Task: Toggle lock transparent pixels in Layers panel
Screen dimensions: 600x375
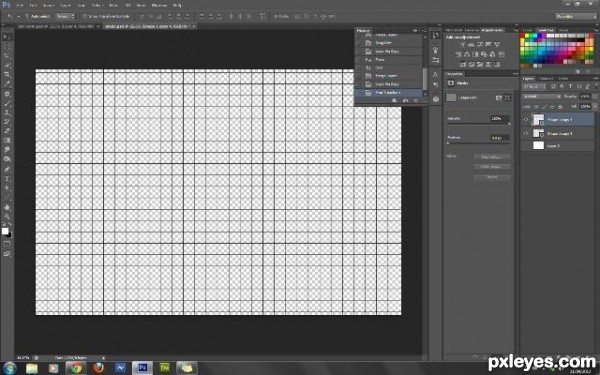Action: (x=536, y=107)
